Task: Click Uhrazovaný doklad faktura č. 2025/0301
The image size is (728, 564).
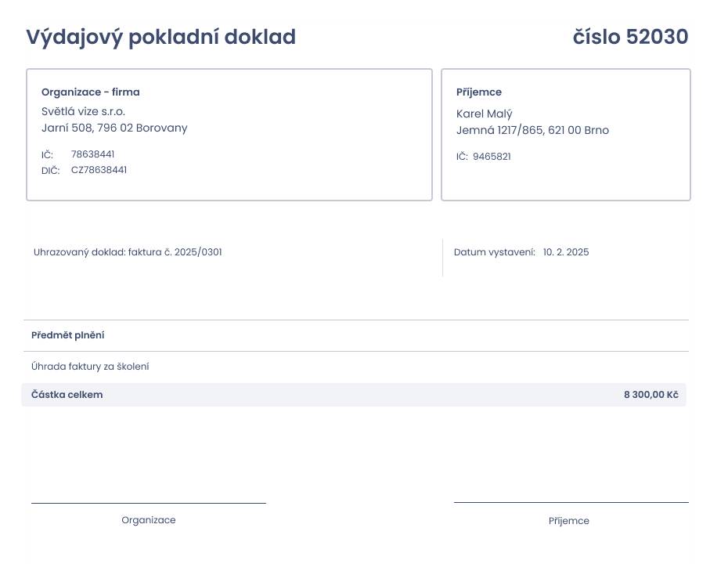Action: coord(128,252)
